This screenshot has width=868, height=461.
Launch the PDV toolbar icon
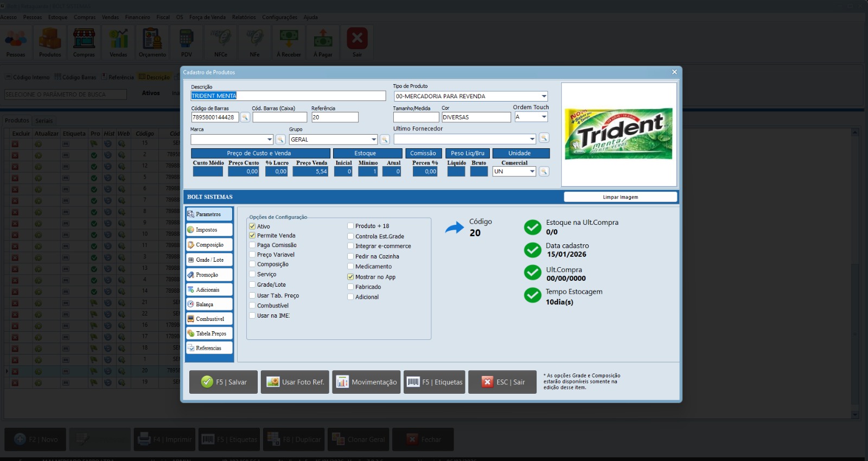(x=187, y=42)
